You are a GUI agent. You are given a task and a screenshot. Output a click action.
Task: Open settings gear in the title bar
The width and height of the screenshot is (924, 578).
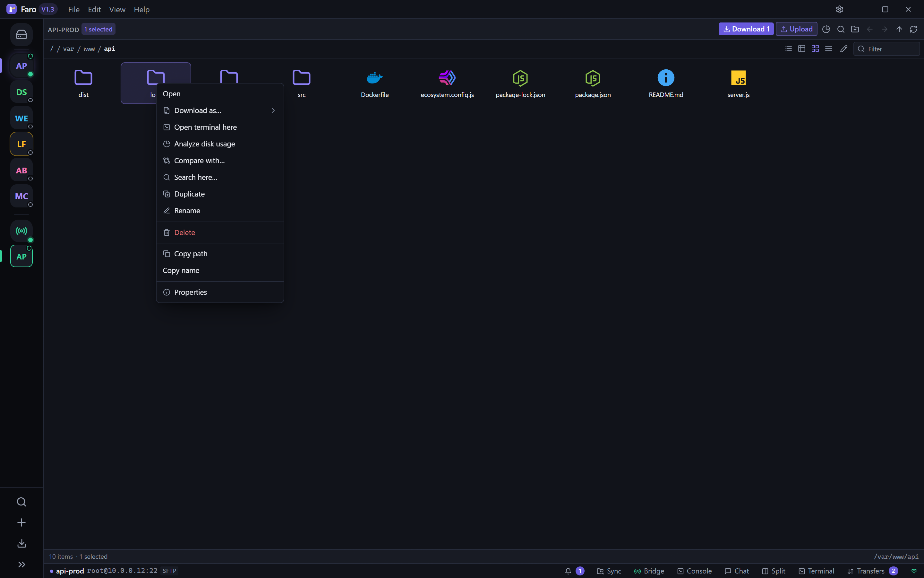[x=839, y=9]
